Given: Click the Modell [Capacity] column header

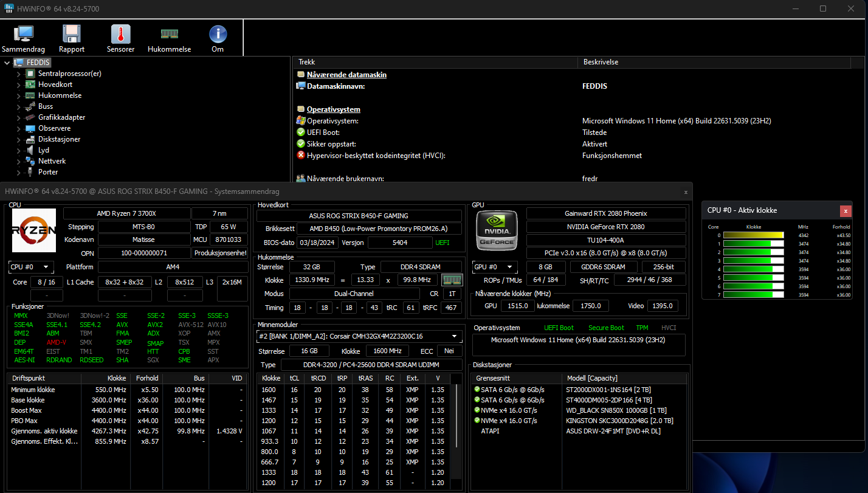Looking at the screenshot, I should 624,378.
